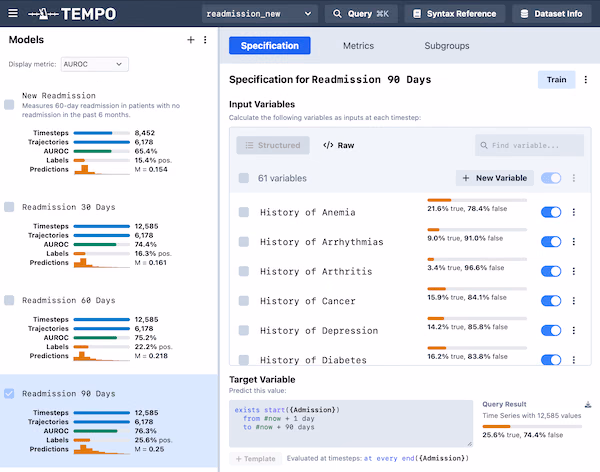Select the Readmission 30 Days checkbox
This screenshot has width=600, height=472.
9,207
